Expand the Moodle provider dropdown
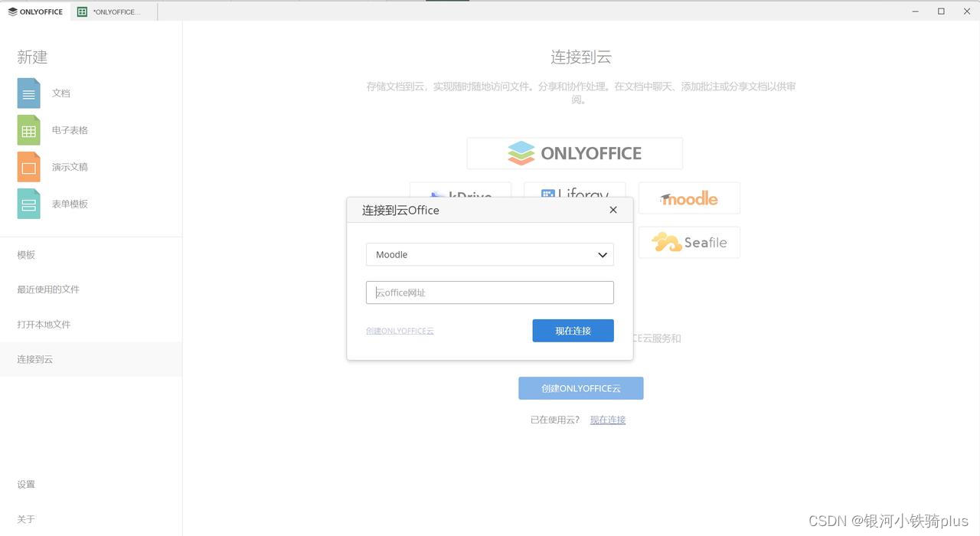The image size is (980, 536). click(490, 254)
